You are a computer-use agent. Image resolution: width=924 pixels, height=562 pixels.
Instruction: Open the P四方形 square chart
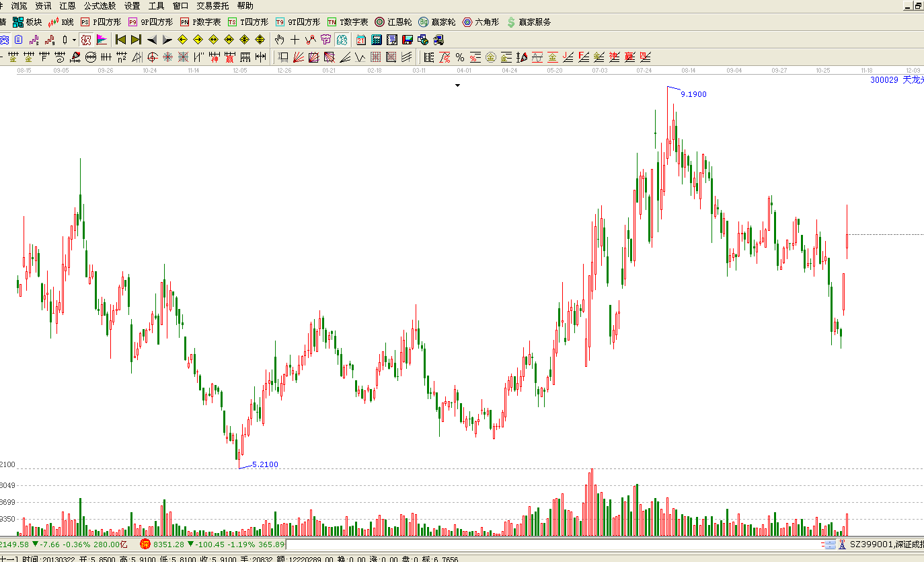(x=101, y=22)
